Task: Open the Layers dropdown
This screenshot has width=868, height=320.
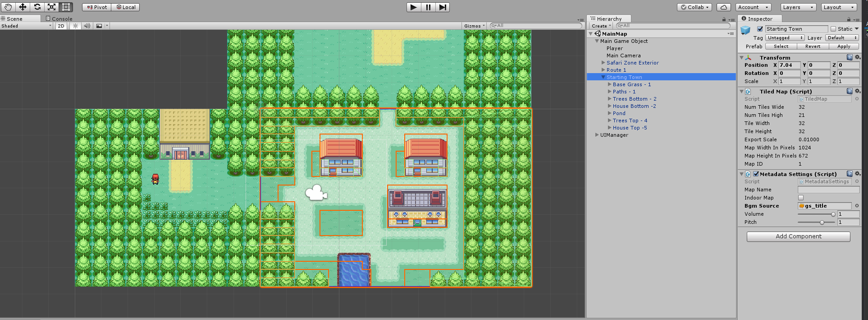Action: (x=798, y=7)
